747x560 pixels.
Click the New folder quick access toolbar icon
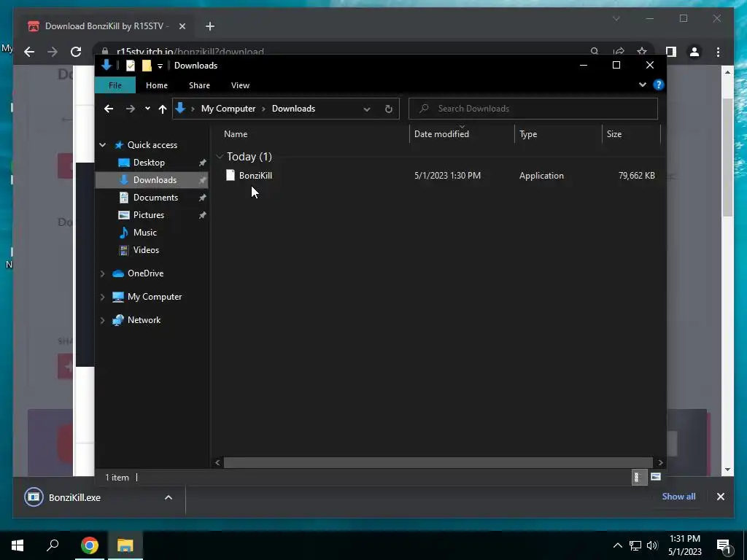pos(147,66)
